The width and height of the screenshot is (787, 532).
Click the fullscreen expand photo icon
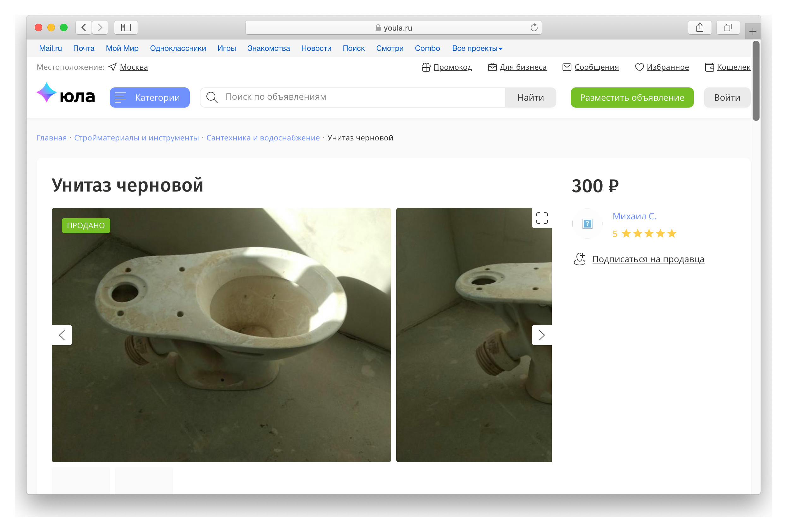(x=541, y=218)
